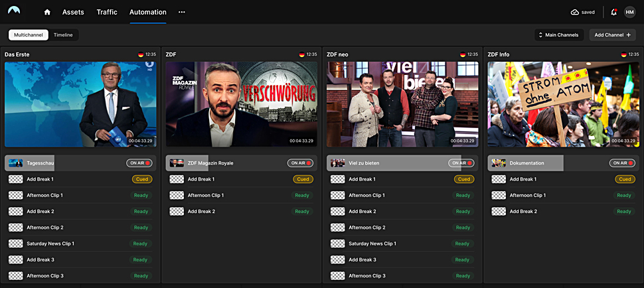Open the more options ellipsis in navigation
This screenshot has width=644, height=288.
coord(181,13)
